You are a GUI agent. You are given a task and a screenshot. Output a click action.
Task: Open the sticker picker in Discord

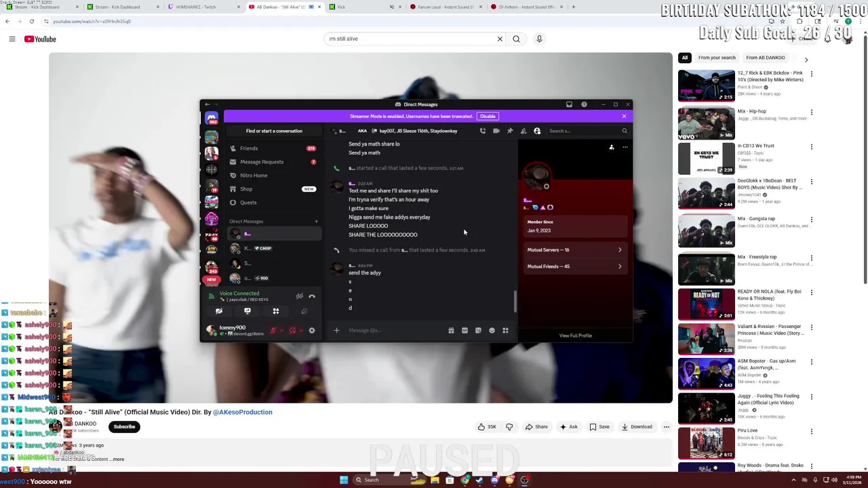pyautogui.click(x=478, y=331)
